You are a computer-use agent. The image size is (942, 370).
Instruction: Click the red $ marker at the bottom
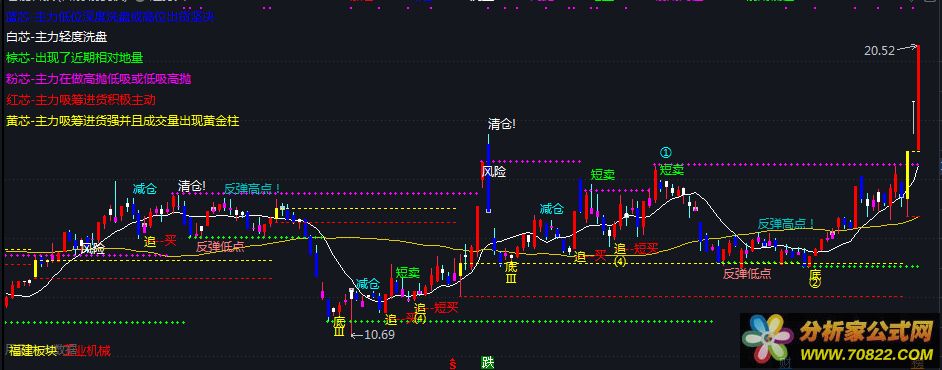pos(452,363)
